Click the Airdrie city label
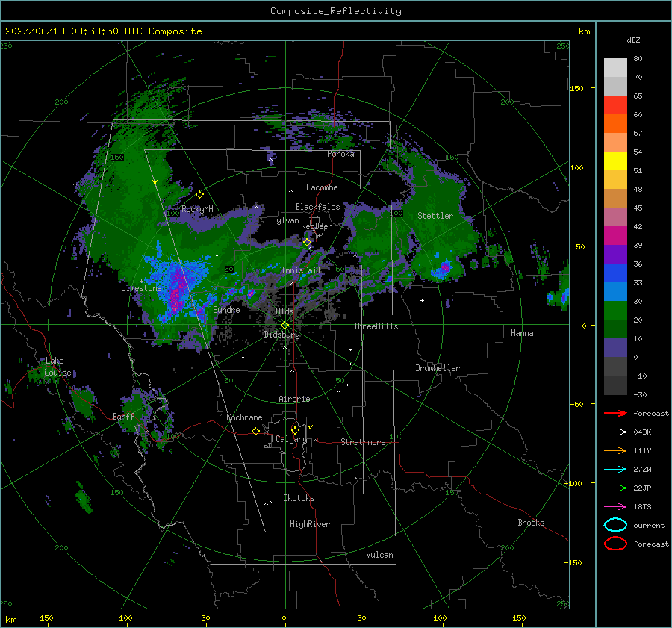This screenshot has width=672, height=628. 294,399
